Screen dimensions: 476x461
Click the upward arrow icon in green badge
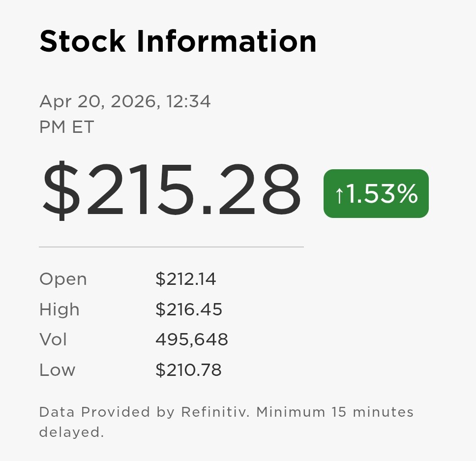click(339, 194)
